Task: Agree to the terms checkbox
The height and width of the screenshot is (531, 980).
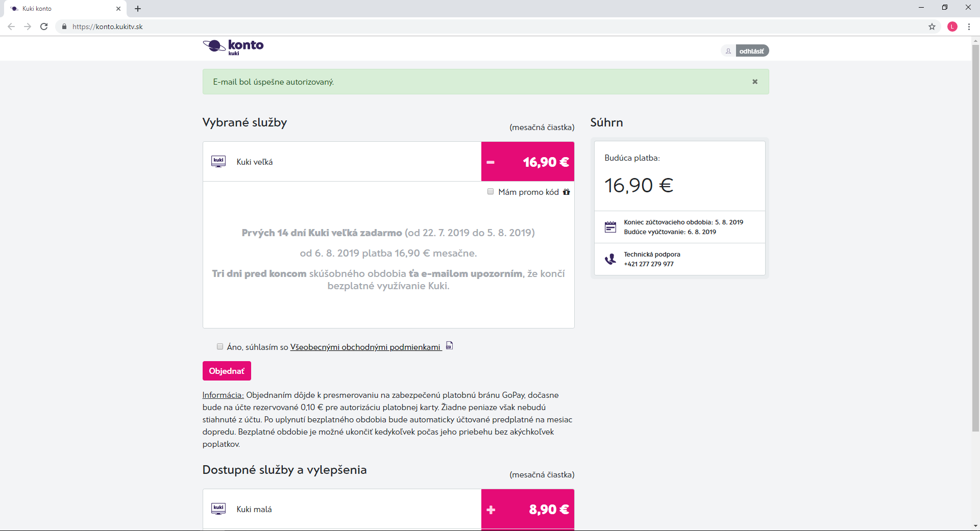Action: 220,347
